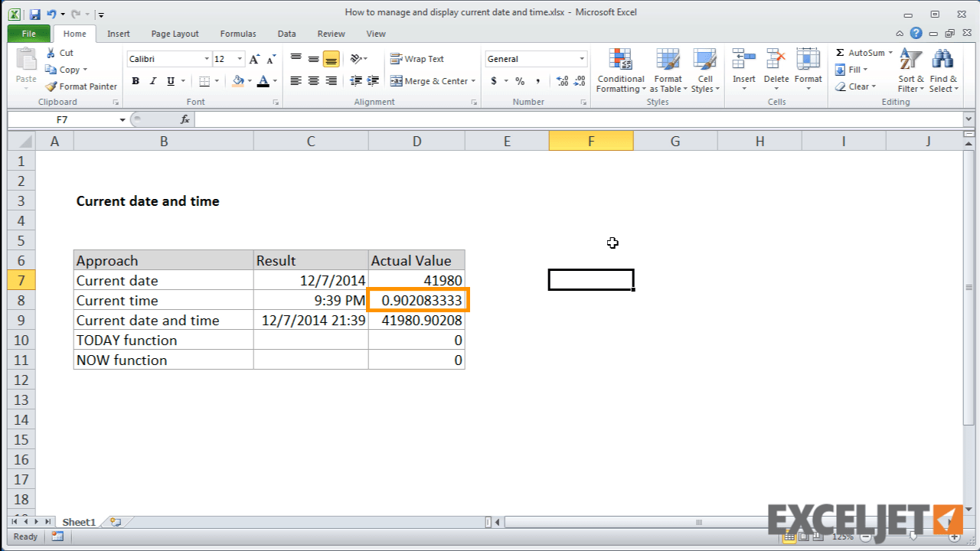Click the Insert Function fx button
980x551 pixels.
tap(185, 119)
